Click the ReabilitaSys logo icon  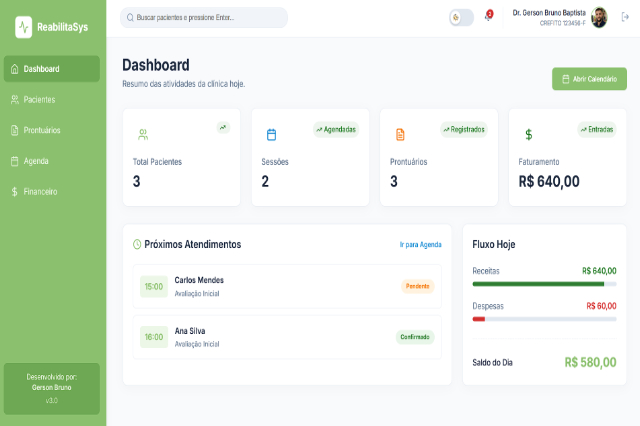click(23, 27)
